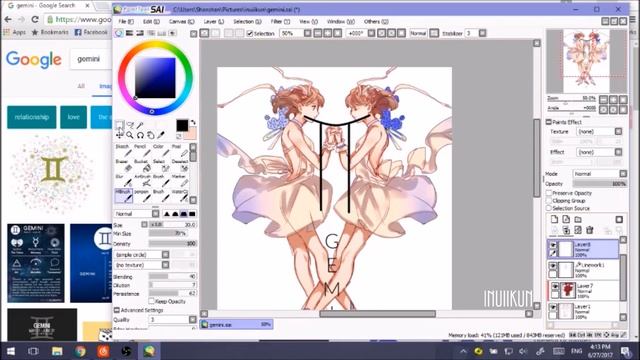This screenshot has height=360, width=640.
Task: Select the Lasso tool
Action: 130,124
